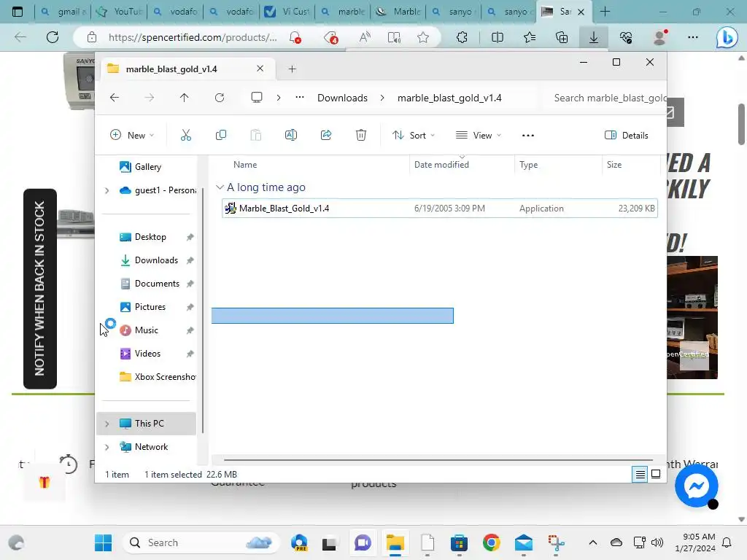
Task: Open the Mail app from taskbar
Action: pyautogui.click(x=524, y=542)
